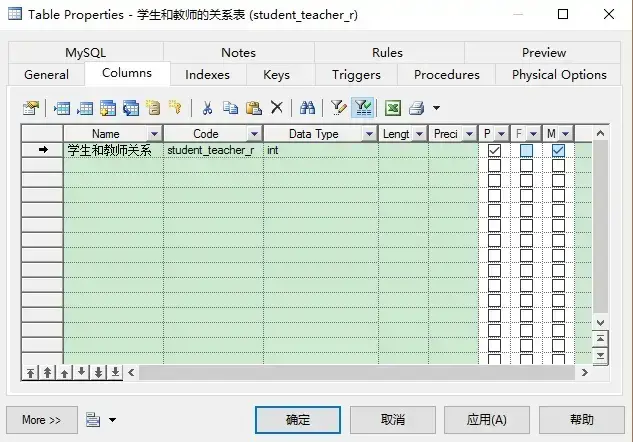
Task: Open the Code column header dropdown
Action: [x=254, y=134]
